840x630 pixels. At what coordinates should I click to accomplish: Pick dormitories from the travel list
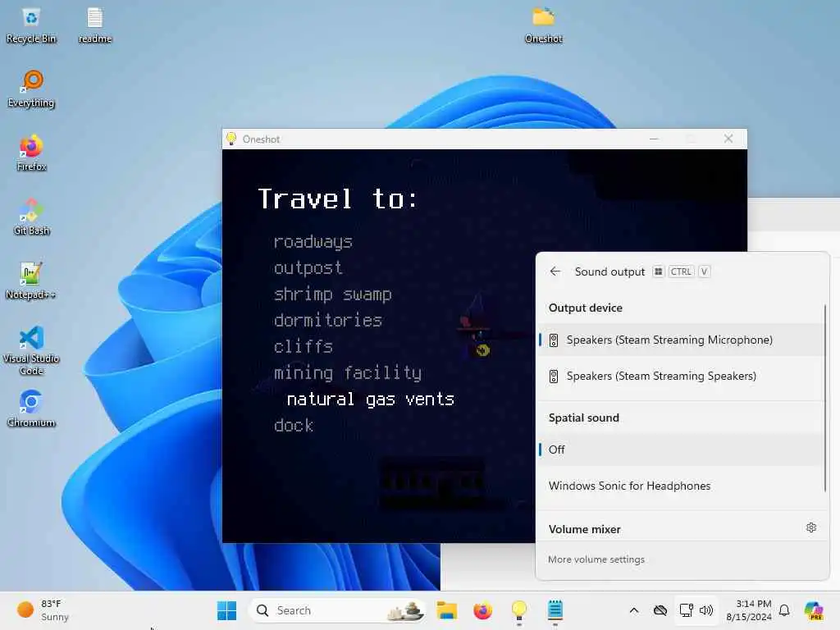pyautogui.click(x=328, y=320)
